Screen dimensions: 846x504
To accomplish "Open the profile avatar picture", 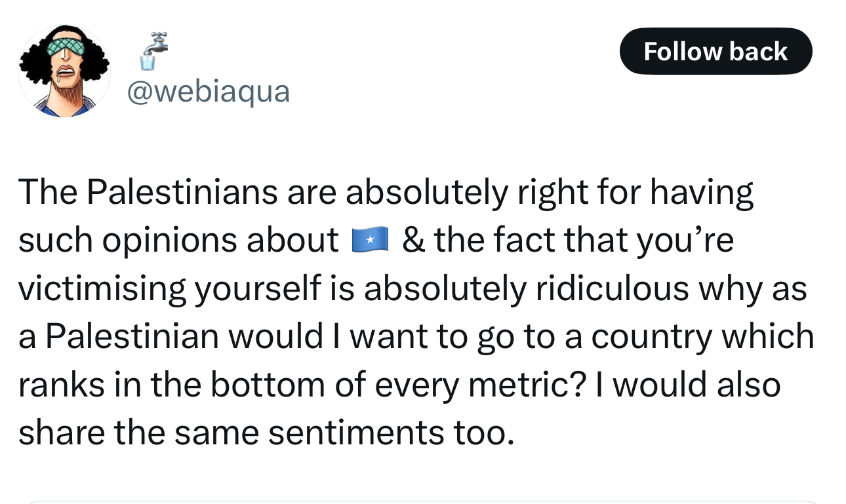I will [x=64, y=71].
